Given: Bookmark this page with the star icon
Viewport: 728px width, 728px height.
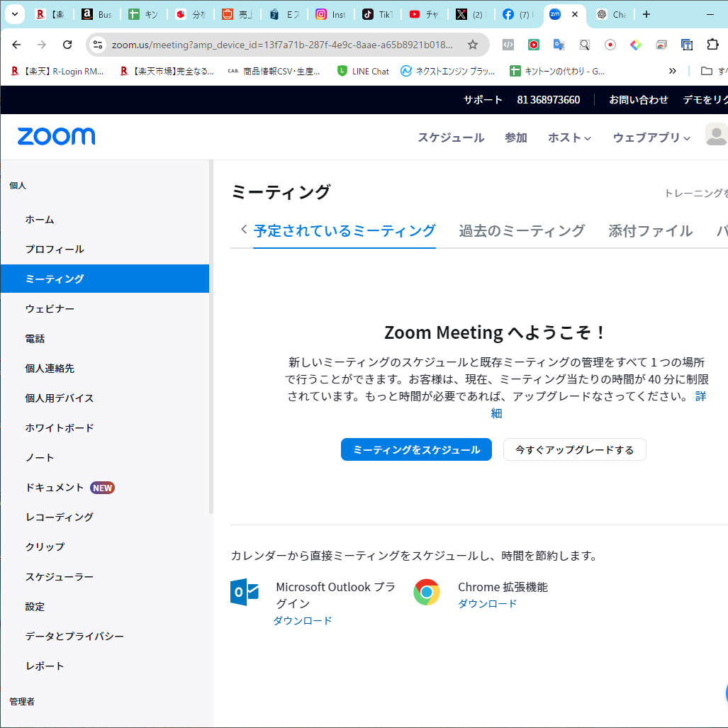Looking at the screenshot, I should pyautogui.click(x=473, y=45).
